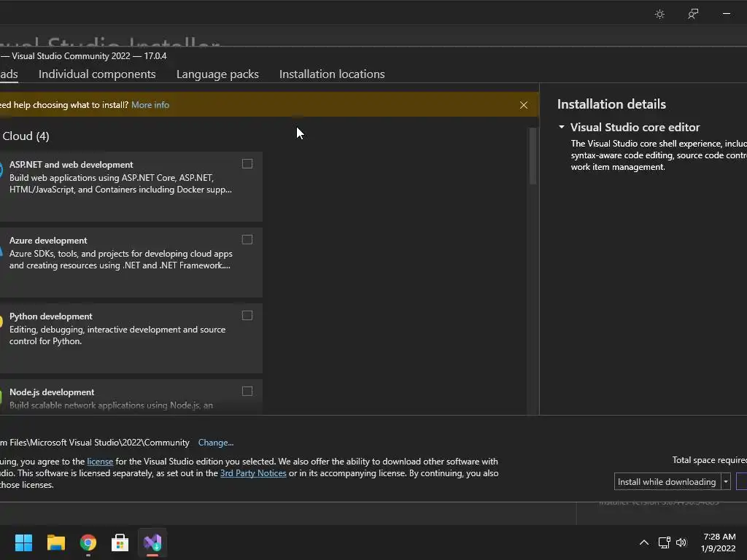Screen dimensions: 747x560
Task: Open volume control tray icon
Action: [681, 542]
